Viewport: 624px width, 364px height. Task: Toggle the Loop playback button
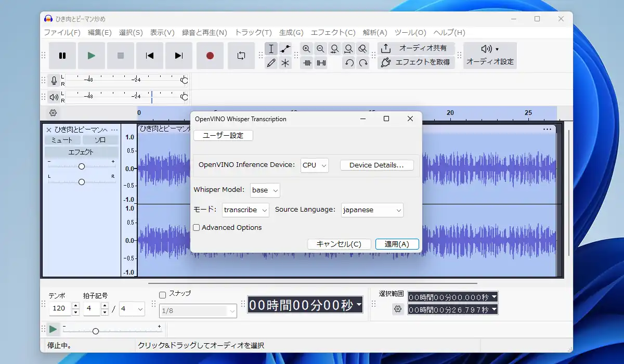[x=241, y=56]
